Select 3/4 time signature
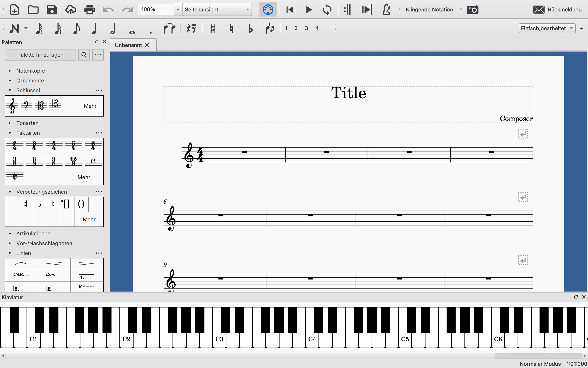 pos(34,146)
